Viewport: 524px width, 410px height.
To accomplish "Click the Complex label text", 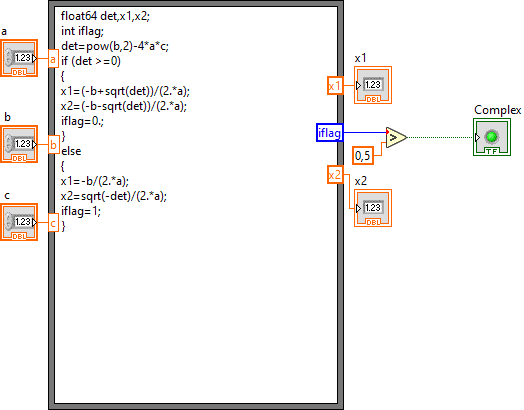I will point(497,110).
